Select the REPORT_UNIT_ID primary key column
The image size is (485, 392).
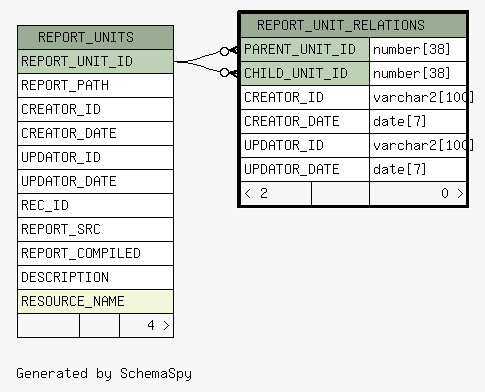click(95, 61)
